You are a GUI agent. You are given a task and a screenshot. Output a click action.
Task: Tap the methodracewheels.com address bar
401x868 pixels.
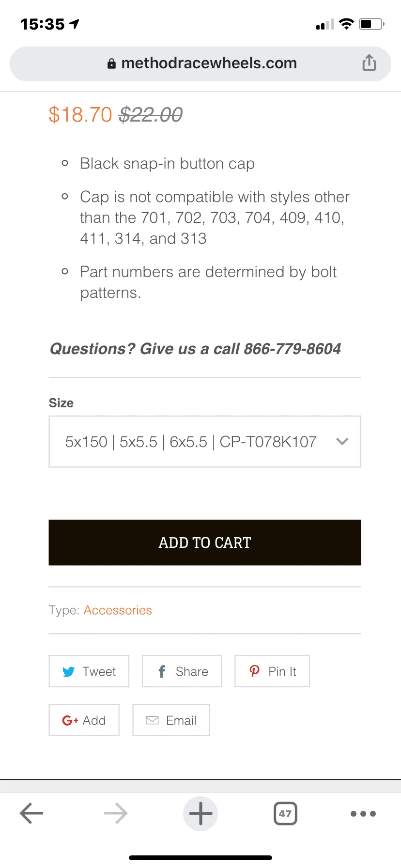point(208,63)
